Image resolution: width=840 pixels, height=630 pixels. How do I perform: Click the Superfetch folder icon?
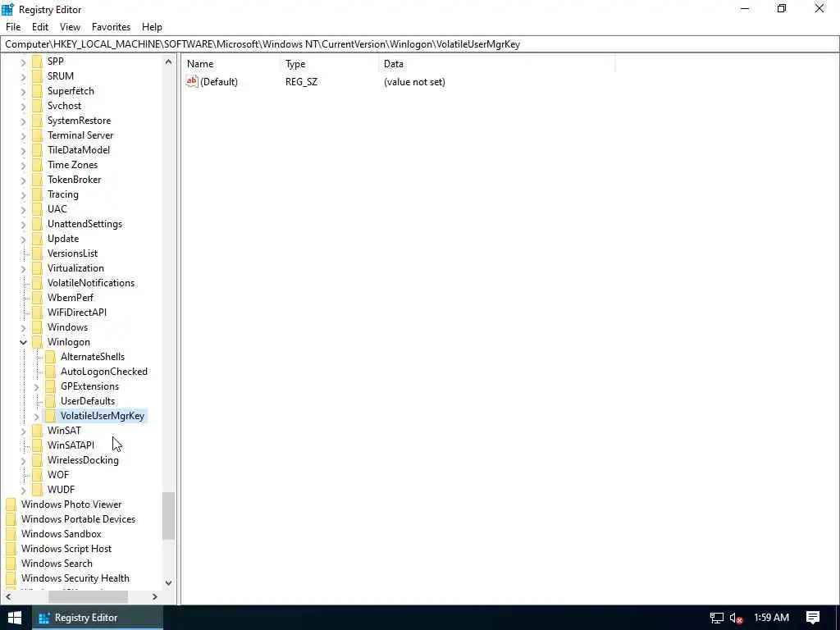click(37, 91)
